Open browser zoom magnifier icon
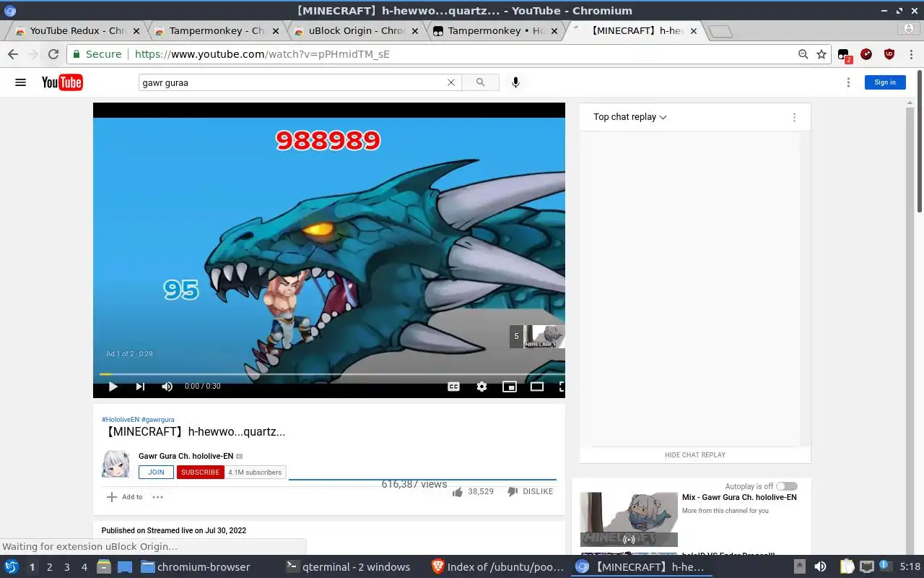This screenshot has width=924, height=578. click(803, 54)
